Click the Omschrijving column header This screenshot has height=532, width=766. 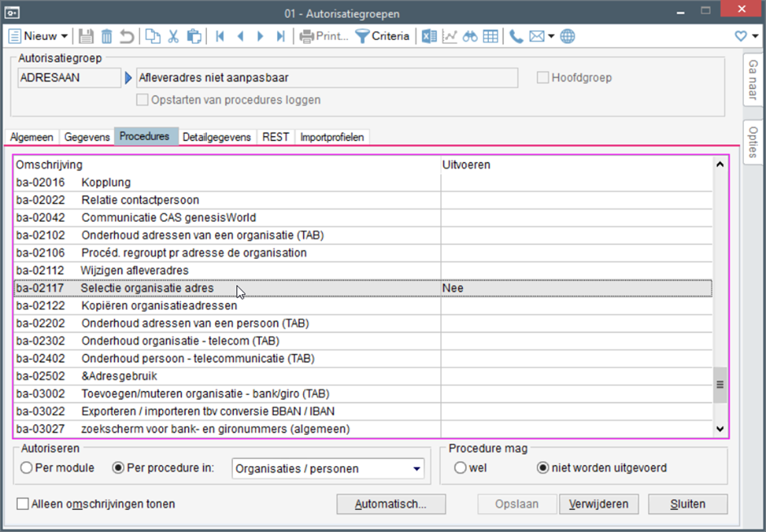[49, 165]
